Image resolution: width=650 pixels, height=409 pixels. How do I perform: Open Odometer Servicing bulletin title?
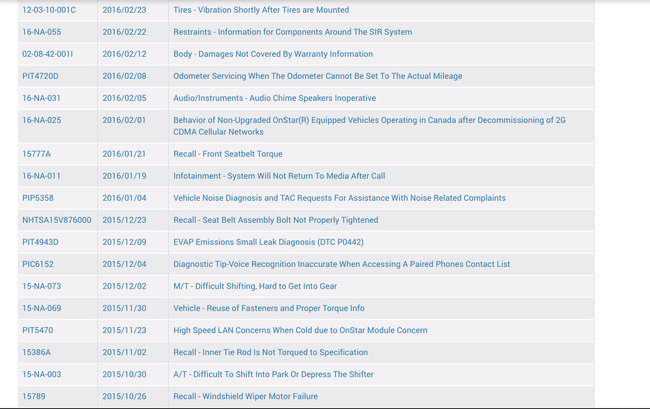[318, 76]
